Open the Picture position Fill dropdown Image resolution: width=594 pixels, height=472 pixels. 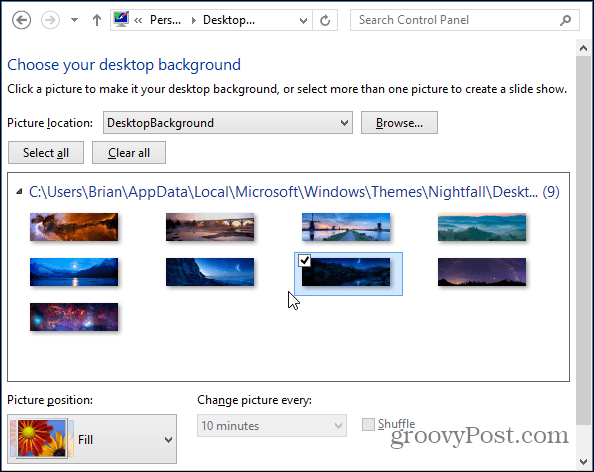point(92,439)
